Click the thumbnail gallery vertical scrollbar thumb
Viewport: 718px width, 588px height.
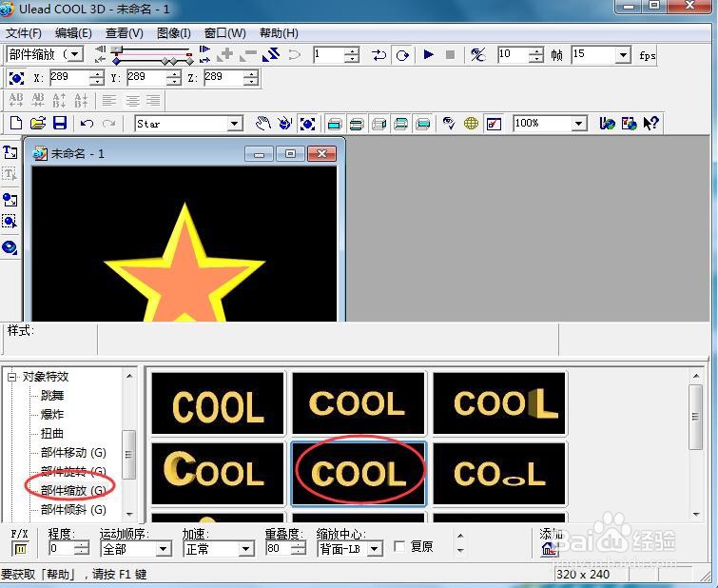click(x=695, y=417)
